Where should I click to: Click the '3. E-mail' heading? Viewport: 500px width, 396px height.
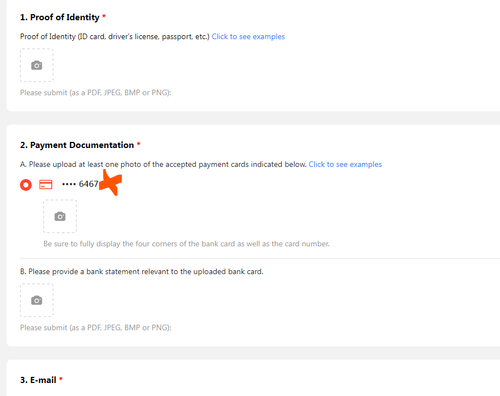pos(38,380)
